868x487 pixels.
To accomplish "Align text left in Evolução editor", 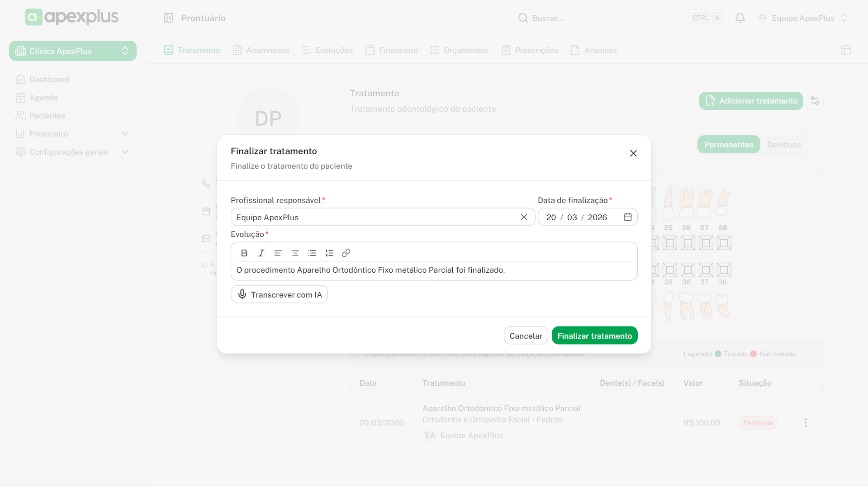I will click(x=278, y=253).
